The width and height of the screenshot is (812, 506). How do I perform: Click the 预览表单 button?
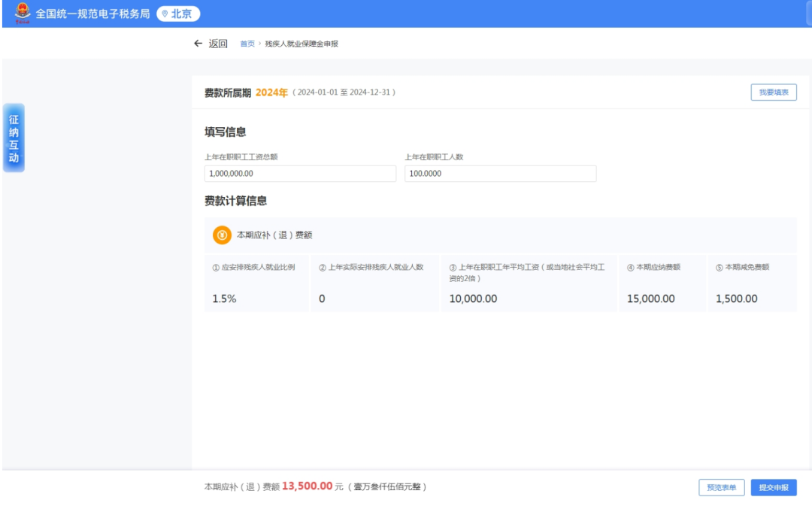tap(722, 487)
